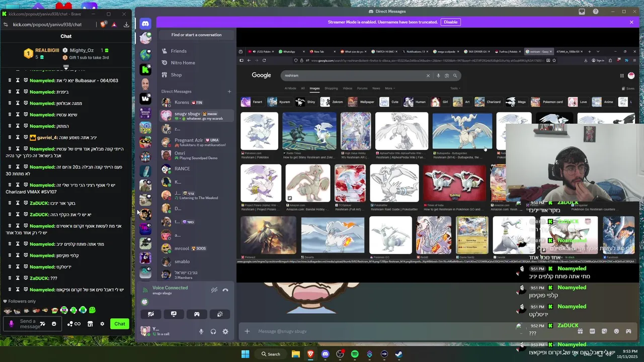Open emoji picker in Discord message bar
The width and height of the screenshot is (644, 362).
(616, 331)
